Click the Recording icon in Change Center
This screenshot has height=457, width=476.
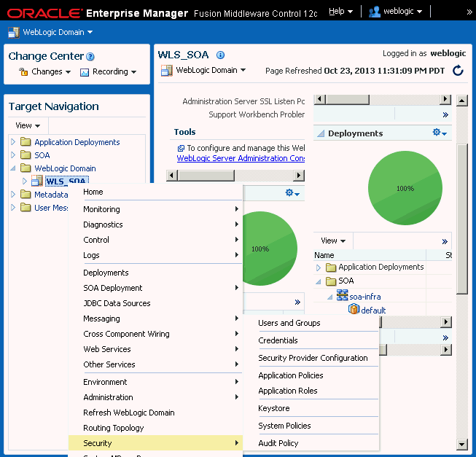pyautogui.click(x=85, y=72)
